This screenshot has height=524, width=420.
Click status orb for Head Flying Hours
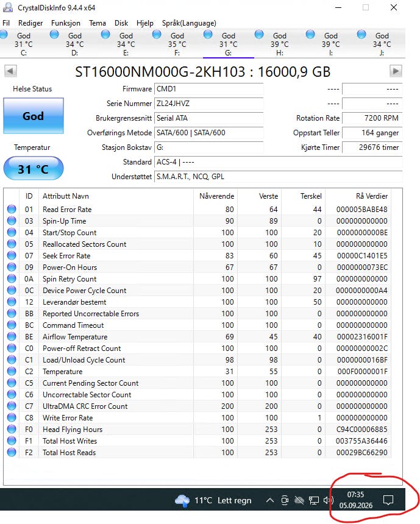click(12, 430)
